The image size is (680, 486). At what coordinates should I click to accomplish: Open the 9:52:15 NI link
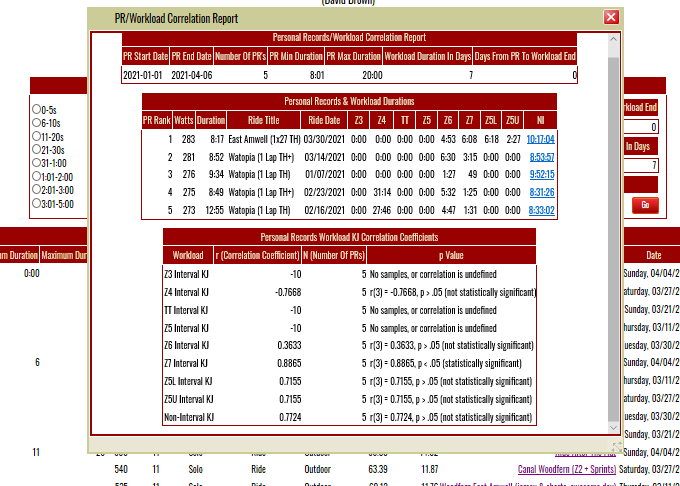(x=542, y=174)
